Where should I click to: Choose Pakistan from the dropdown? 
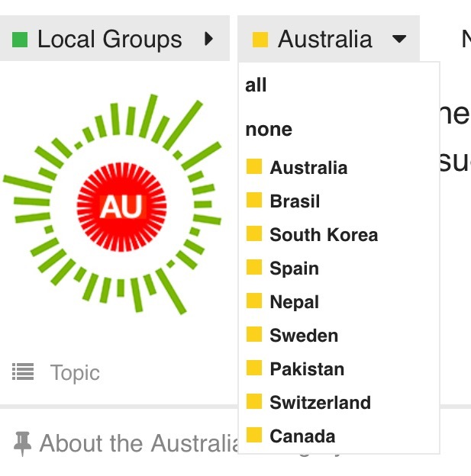pyautogui.click(x=307, y=369)
